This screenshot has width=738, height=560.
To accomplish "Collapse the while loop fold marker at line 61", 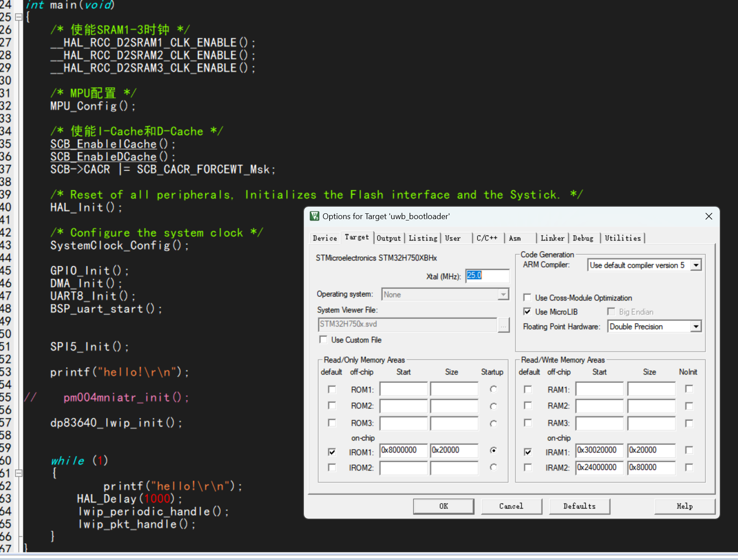I will pyautogui.click(x=19, y=473).
